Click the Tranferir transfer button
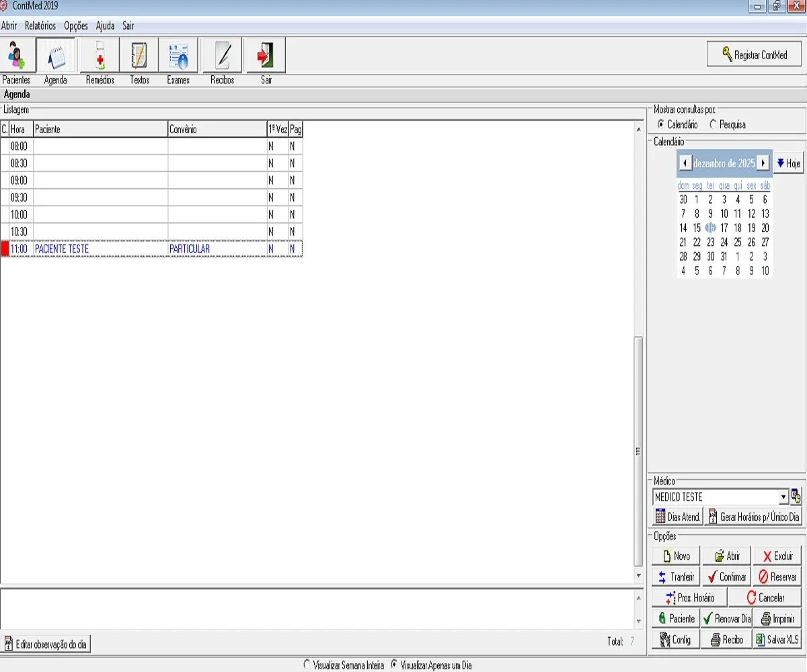The width and height of the screenshot is (807, 672). (676, 577)
